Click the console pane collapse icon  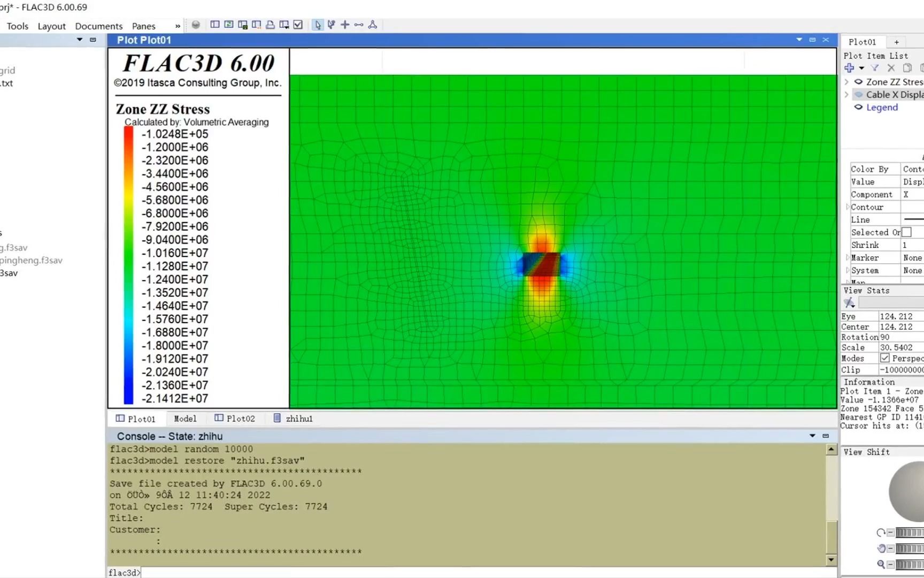click(826, 436)
